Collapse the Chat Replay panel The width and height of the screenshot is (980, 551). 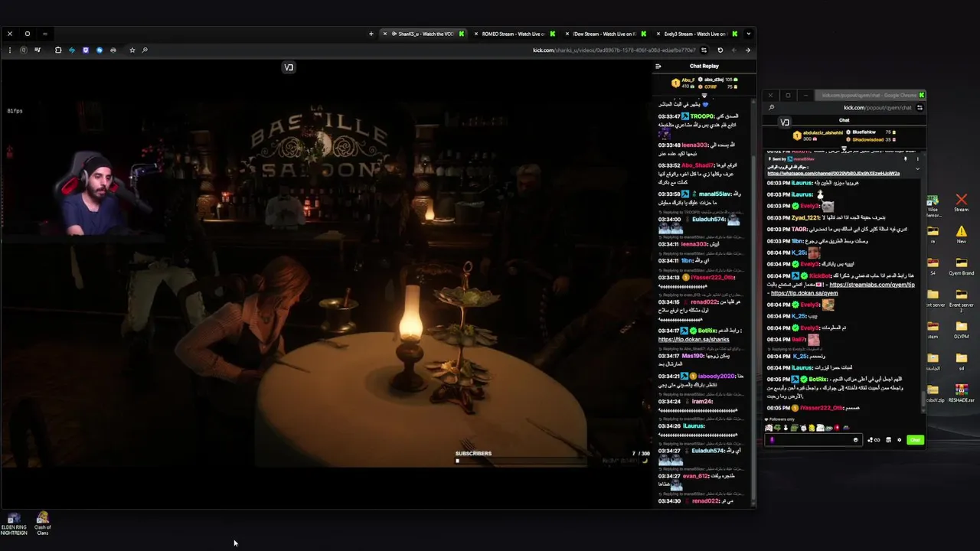(x=658, y=66)
